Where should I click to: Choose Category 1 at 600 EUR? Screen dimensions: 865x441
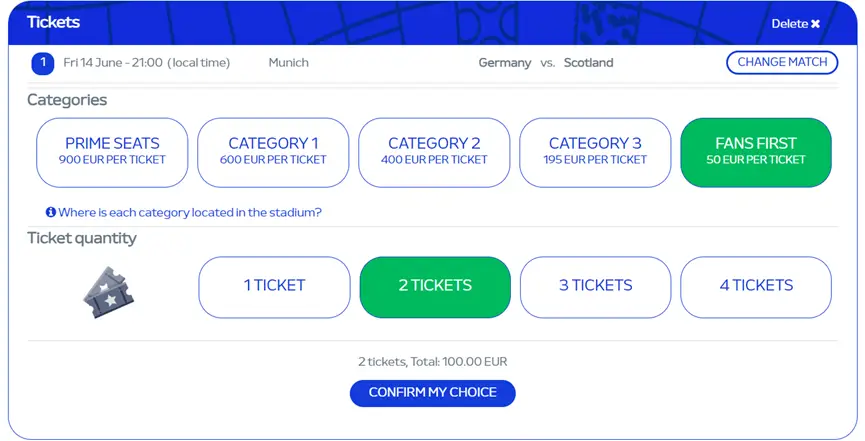(273, 152)
